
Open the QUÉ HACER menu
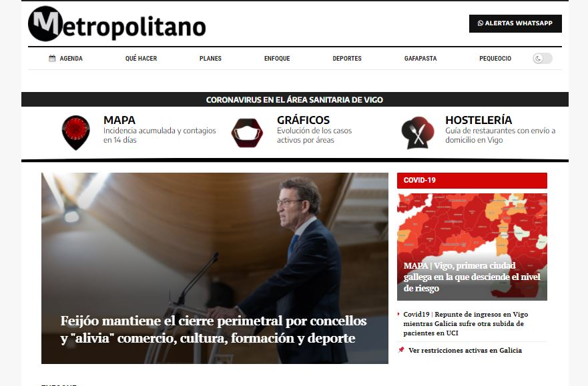pos(141,59)
